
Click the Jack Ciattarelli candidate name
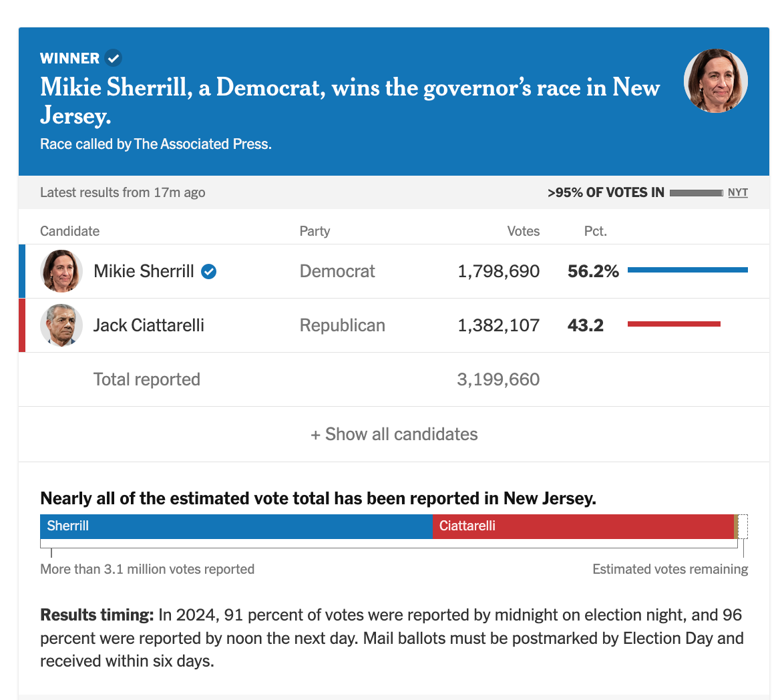[x=149, y=325]
